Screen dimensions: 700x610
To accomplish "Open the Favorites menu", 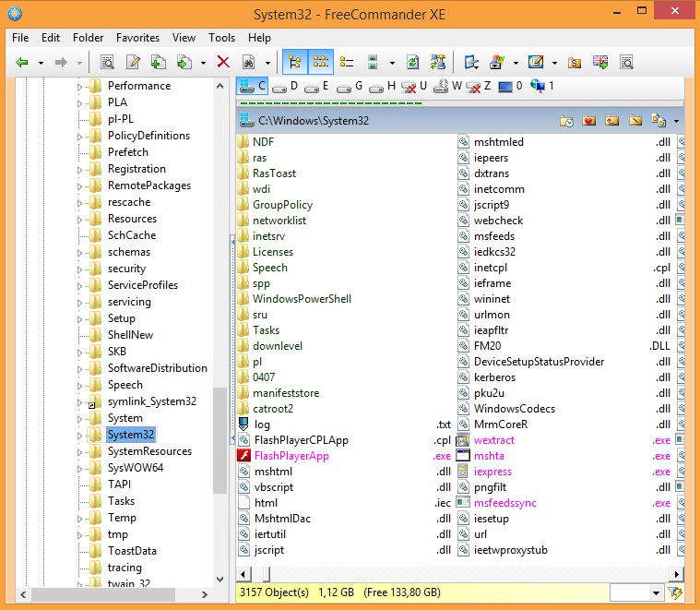I will click(x=137, y=38).
